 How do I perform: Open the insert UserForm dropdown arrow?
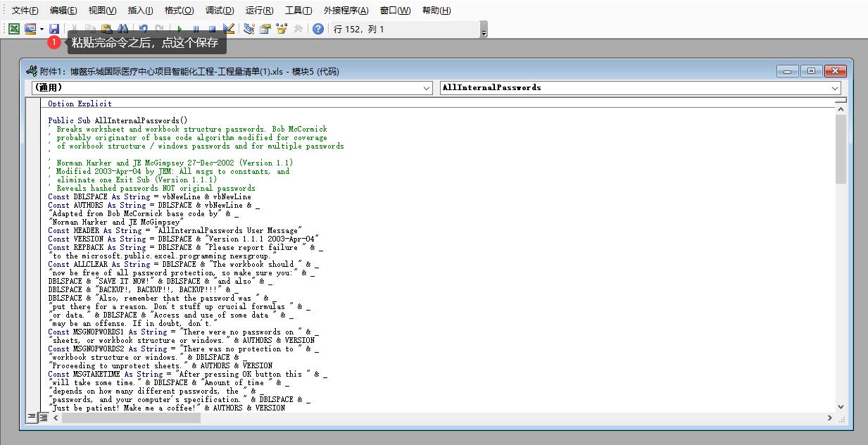coord(42,29)
